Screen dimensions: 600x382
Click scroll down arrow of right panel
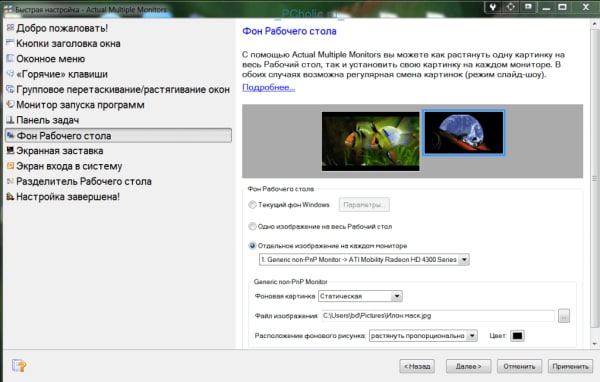(x=594, y=344)
